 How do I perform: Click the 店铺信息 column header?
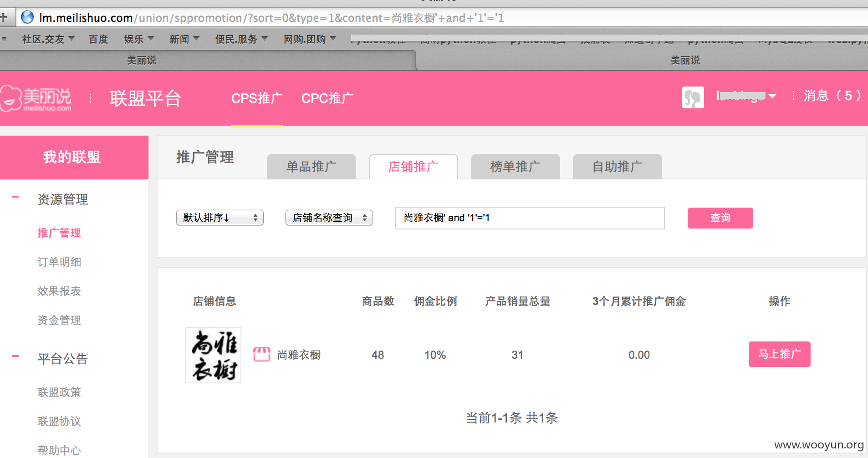214,301
